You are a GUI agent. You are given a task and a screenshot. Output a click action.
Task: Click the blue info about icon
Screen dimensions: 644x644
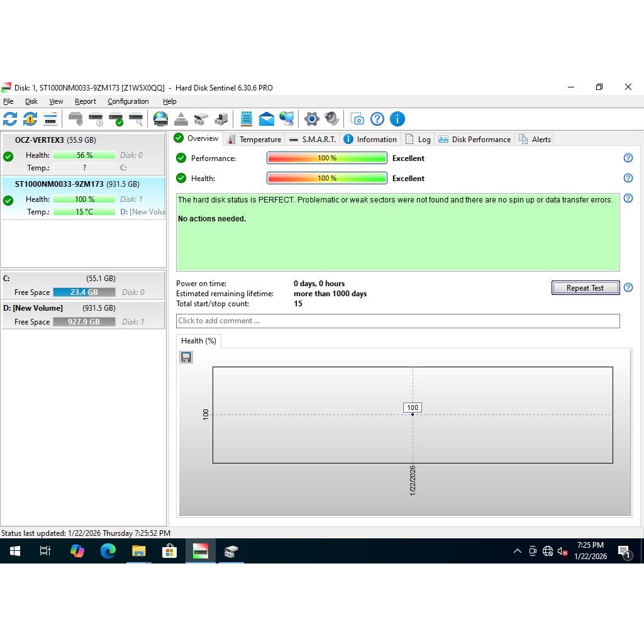(397, 119)
